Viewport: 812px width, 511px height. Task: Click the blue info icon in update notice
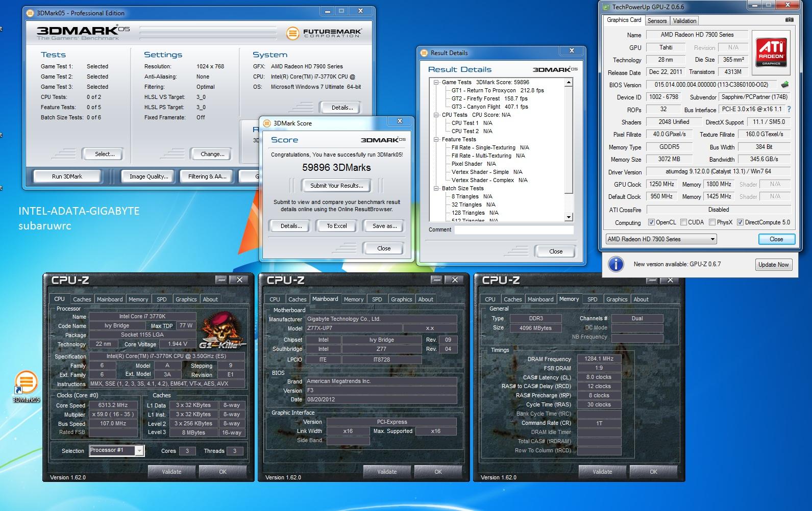(616, 264)
